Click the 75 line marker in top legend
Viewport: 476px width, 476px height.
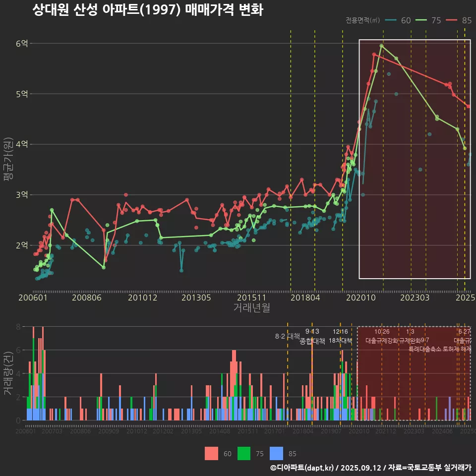pyautogui.click(x=421, y=20)
